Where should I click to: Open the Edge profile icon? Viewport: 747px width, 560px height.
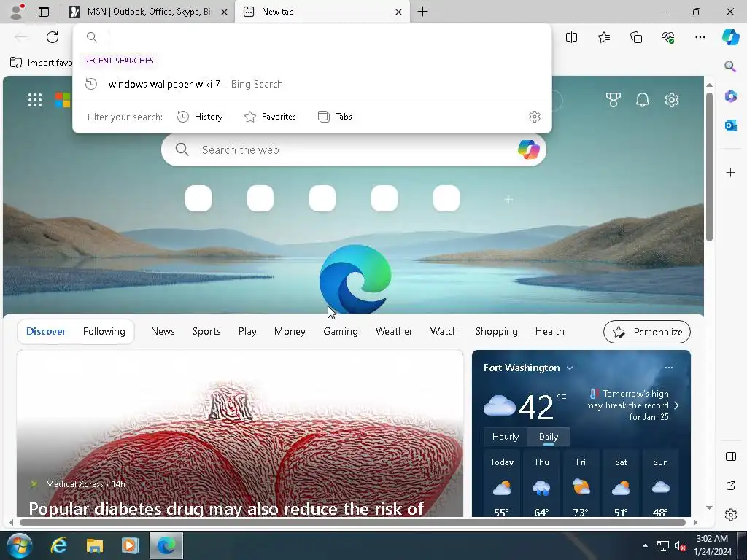click(x=17, y=11)
